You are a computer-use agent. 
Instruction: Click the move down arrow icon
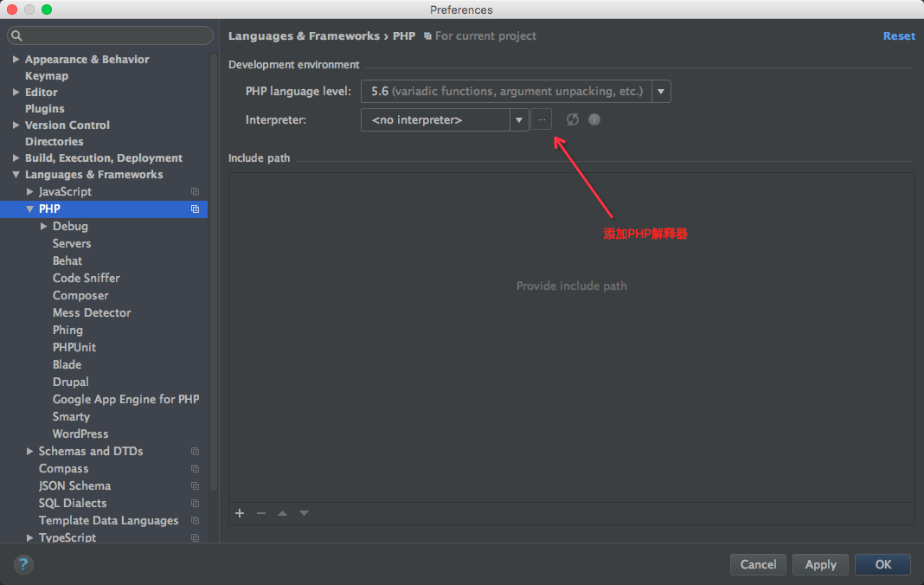(x=304, y=513)
